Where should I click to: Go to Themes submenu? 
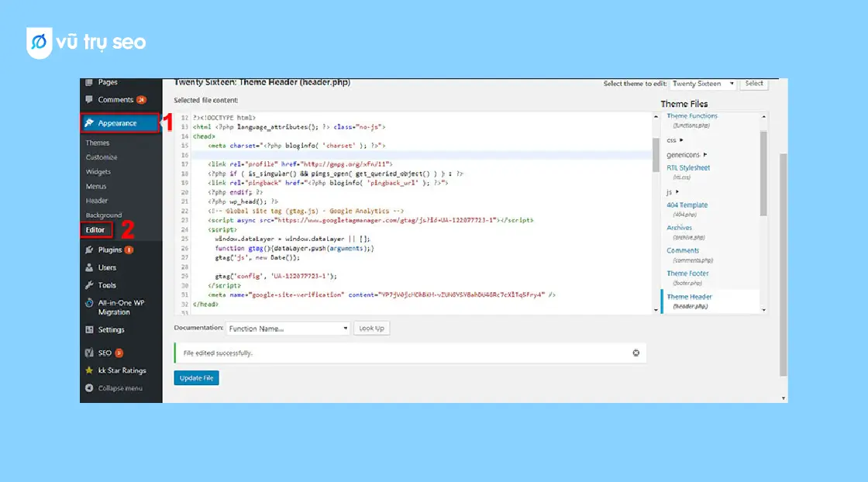point(98,143)
